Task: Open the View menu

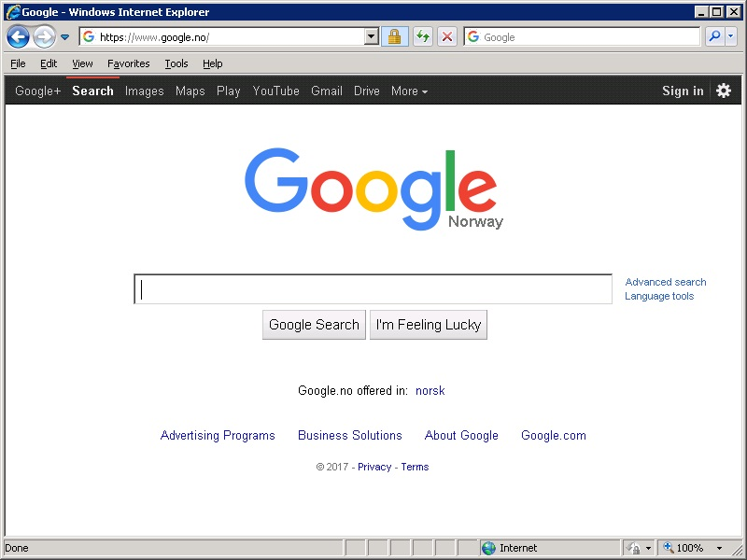Action: click(x=82, y=63)
